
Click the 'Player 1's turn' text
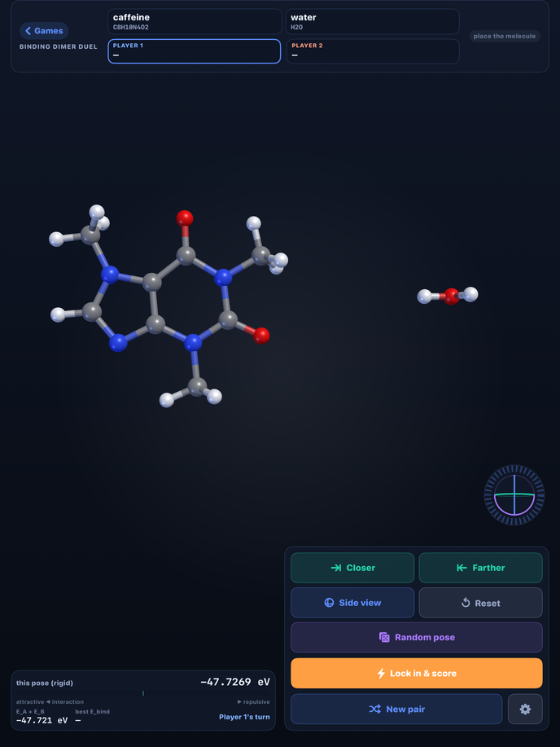(244, 717)
